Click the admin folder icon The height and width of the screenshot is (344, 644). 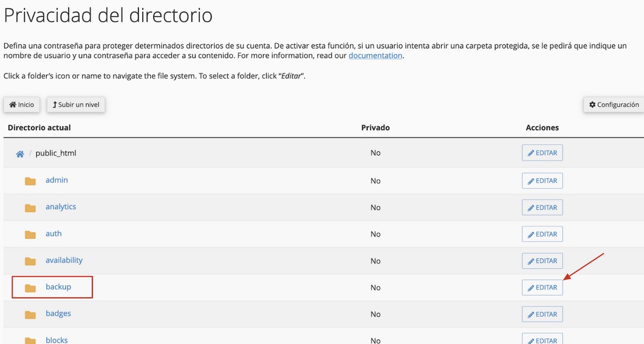30,181
